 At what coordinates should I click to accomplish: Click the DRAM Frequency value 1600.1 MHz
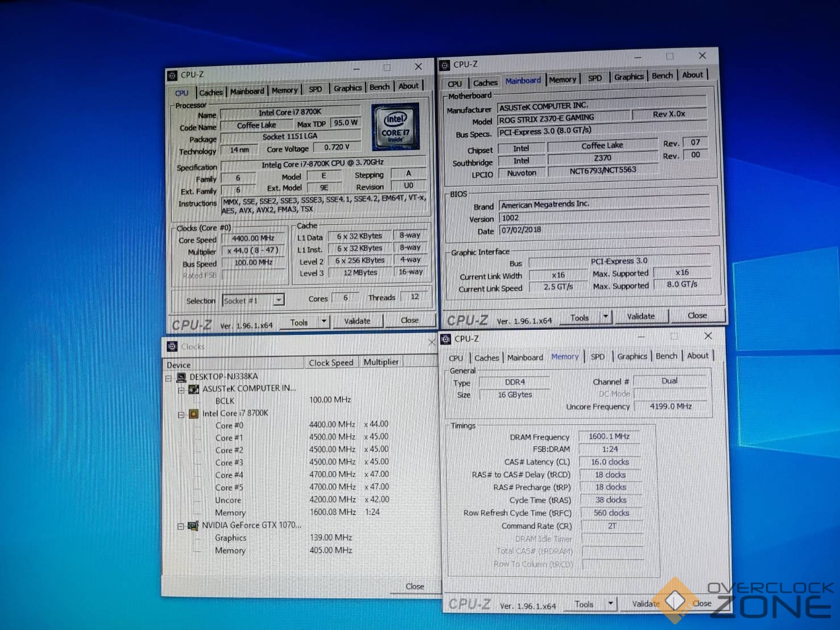pyautogui.click(x=609, y=437)
